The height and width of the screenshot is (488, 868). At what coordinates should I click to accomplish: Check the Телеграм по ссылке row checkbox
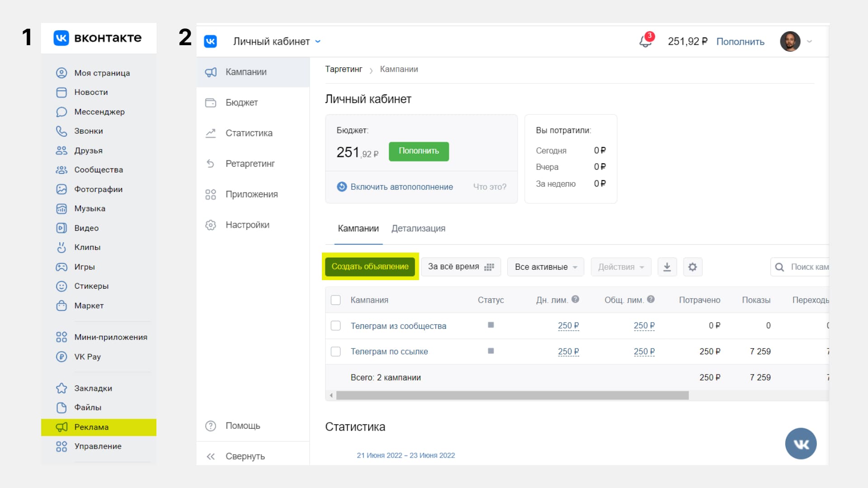[x=335, y=352]
